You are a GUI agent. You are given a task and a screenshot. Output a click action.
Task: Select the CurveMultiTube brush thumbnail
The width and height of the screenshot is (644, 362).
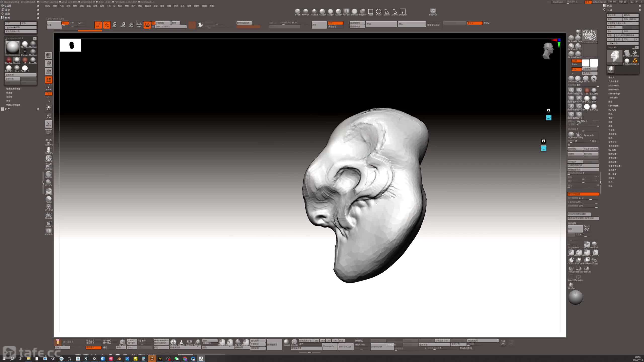pos(590,36)
